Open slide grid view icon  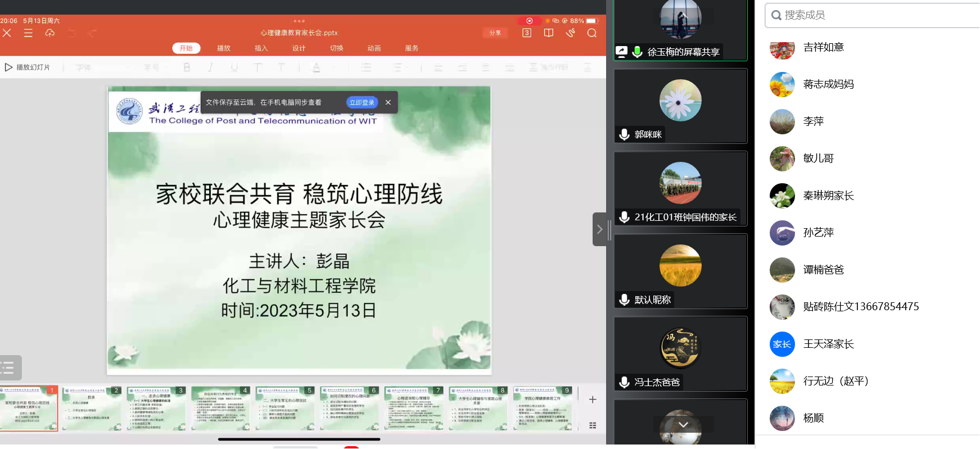(593, 425)
